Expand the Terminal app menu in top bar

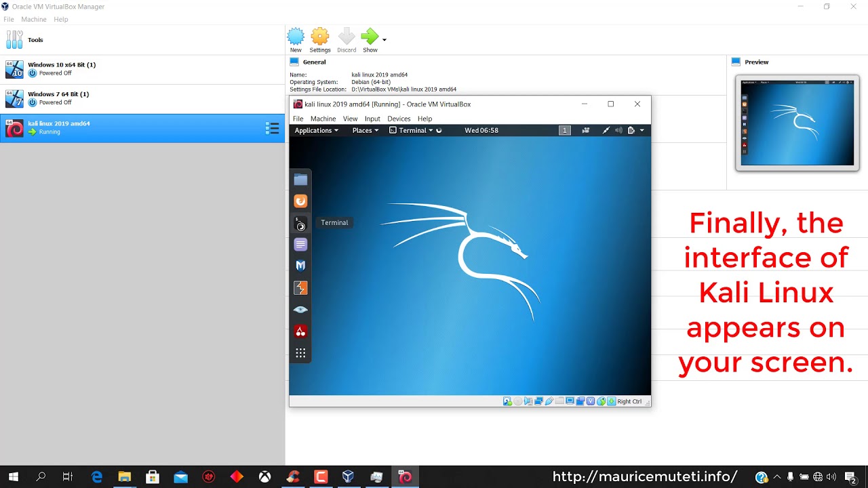pyautogui.click(x=412, y=130)
